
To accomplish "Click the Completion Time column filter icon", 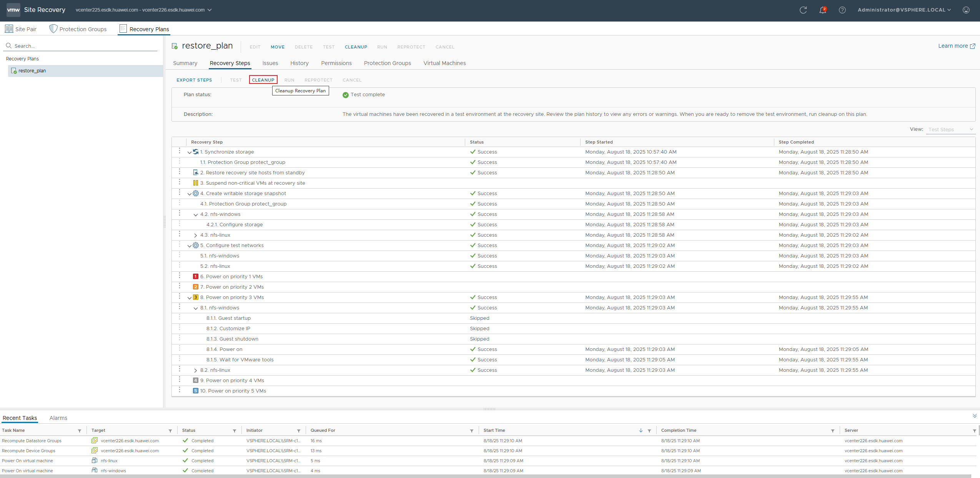I will click(833, 431).
